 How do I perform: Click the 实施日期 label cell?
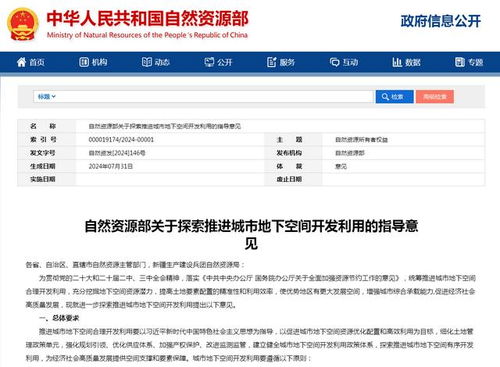(x=46, y=179)
